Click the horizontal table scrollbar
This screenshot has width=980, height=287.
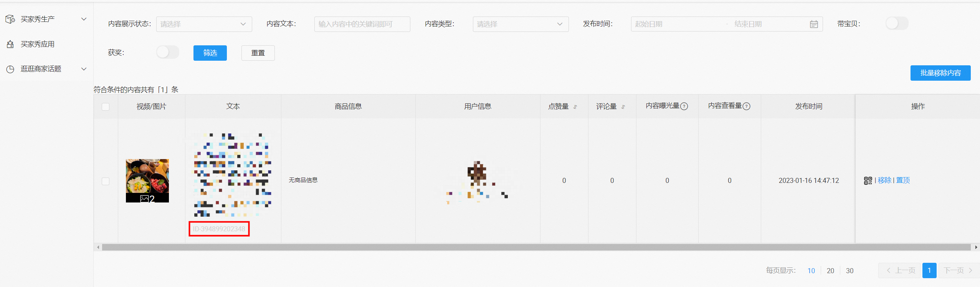(536, 247)
